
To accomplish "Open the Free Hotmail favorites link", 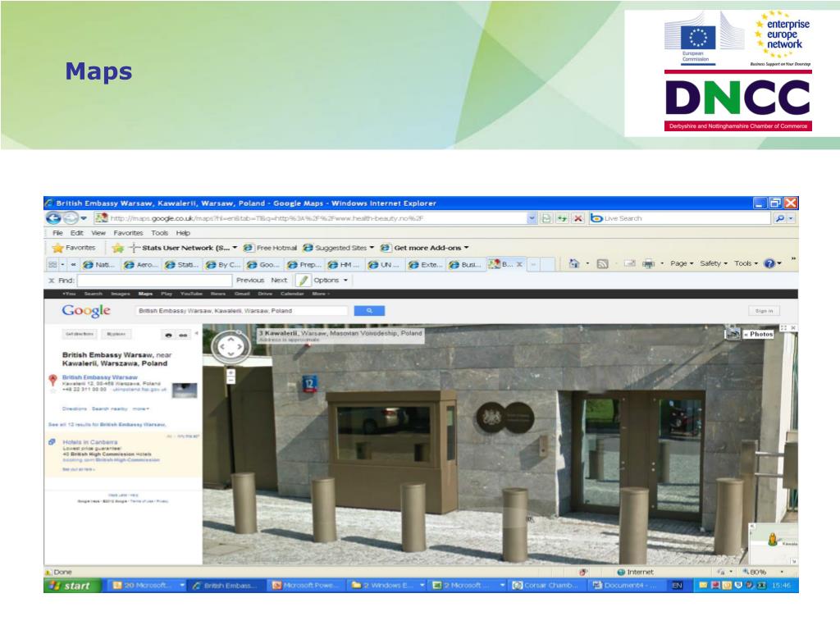I will (270, 248).
